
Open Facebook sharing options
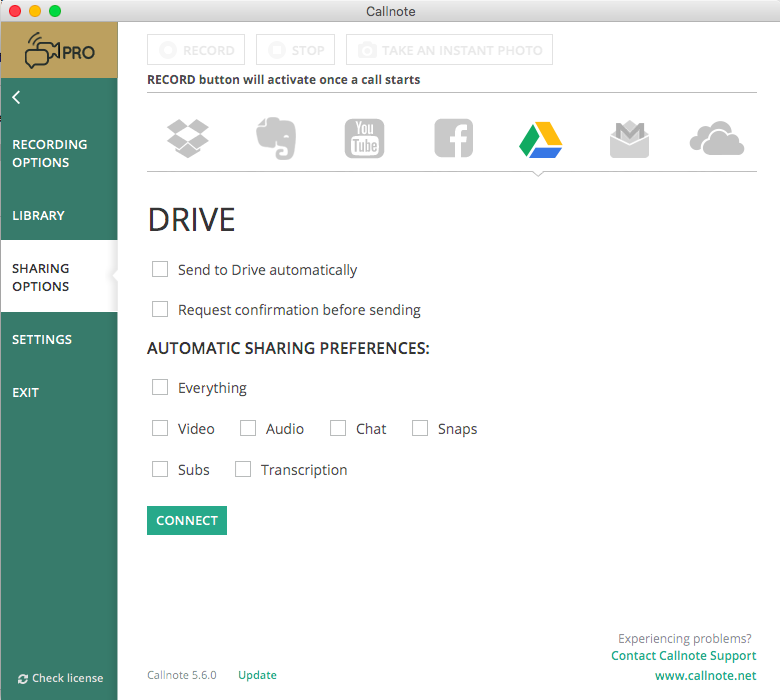tap(454, 138)
